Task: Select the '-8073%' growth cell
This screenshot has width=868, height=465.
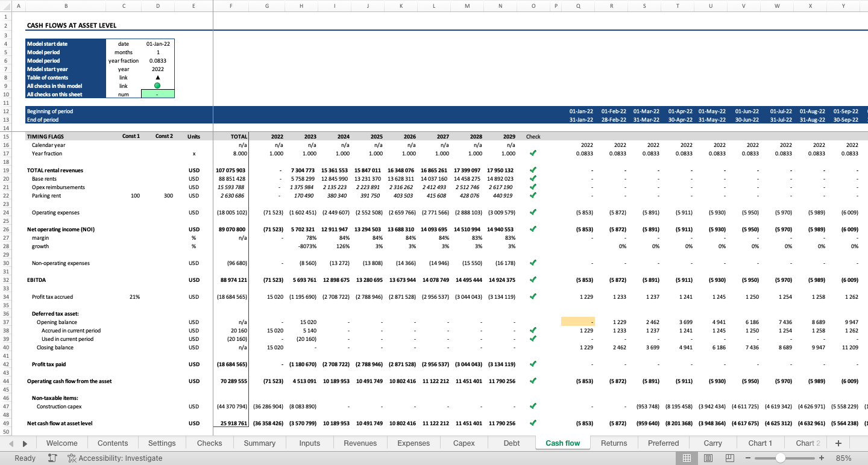Action: (307, 246)
